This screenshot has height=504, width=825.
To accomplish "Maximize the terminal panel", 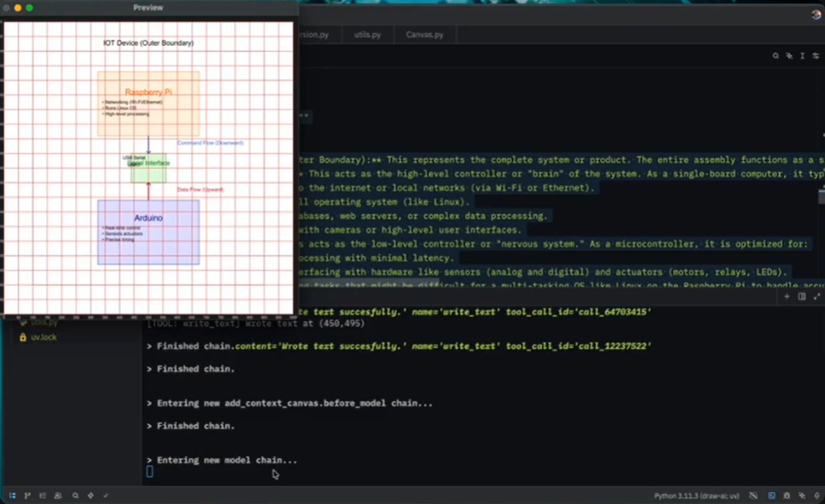I will (816, 297).
